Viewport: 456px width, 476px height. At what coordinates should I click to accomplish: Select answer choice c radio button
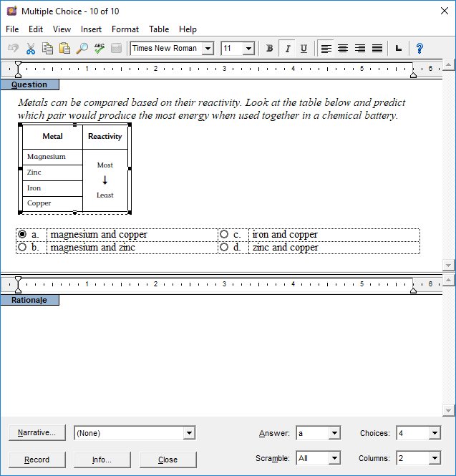pyautogui.click(x=224, y=235)
